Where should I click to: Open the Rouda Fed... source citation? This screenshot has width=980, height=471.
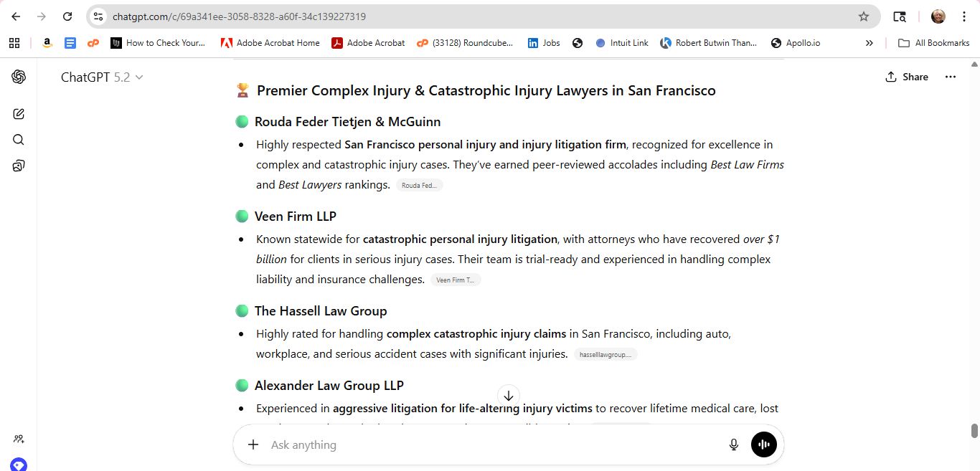click(x=420, y=185)
